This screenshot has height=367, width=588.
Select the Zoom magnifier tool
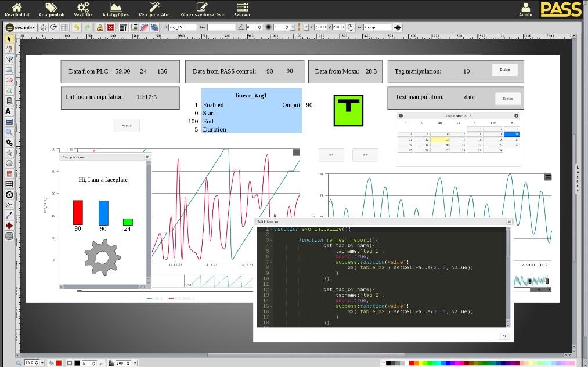9,132
